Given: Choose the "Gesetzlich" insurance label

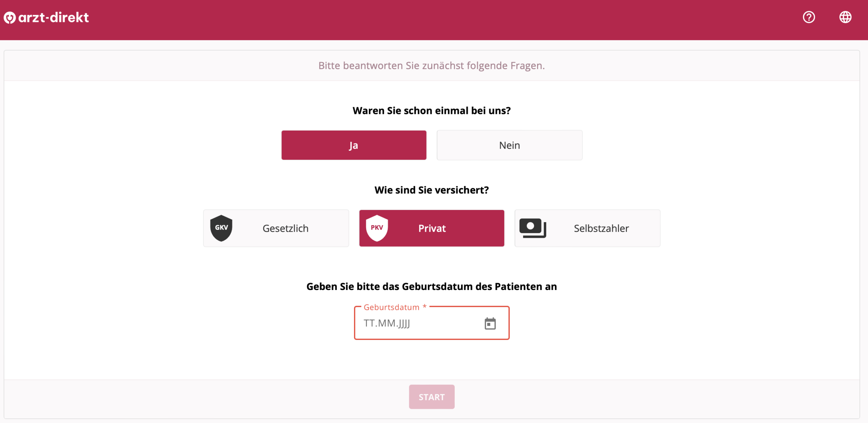Looking at the screenshot, I should point(285,228).
